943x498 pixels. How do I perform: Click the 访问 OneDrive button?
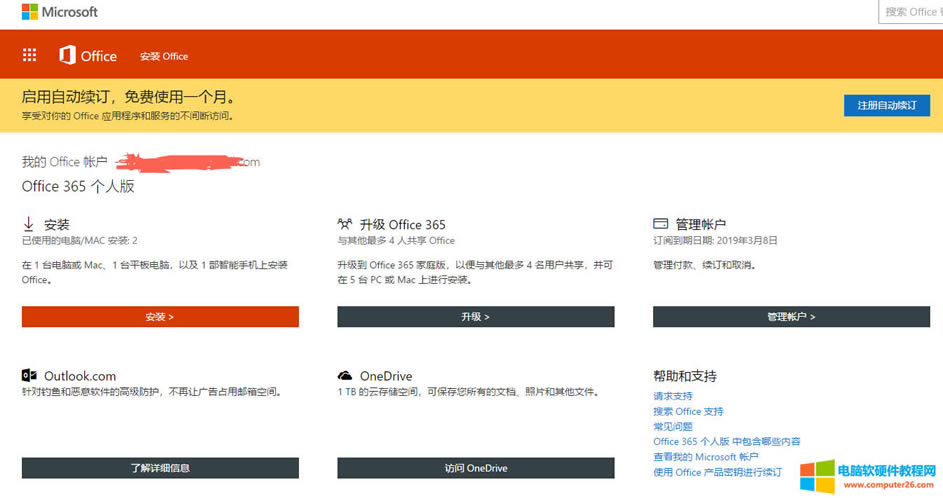(x=476, y=468)
